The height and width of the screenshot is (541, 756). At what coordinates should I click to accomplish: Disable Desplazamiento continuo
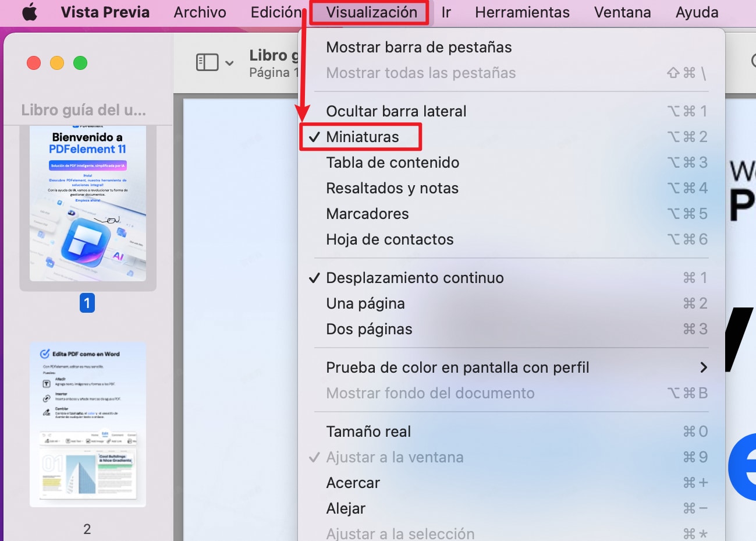(x=414, y=278)
